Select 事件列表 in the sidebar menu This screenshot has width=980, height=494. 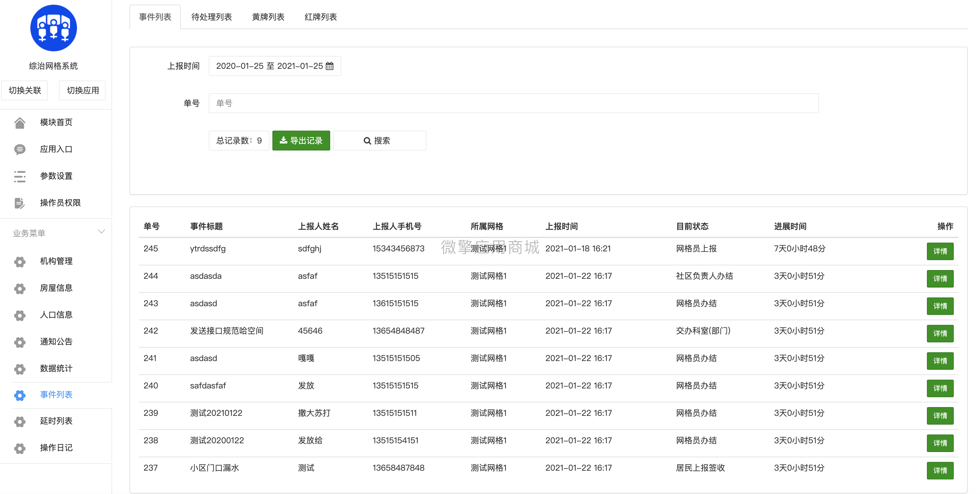tap(56, 394)
